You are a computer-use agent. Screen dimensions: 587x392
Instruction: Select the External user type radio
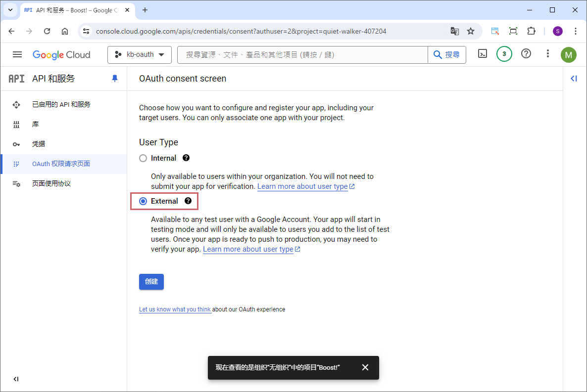coord(143,201)
